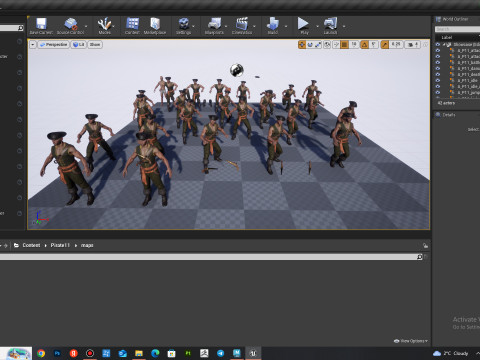Screen dimensions: 480x360
Task: Toggle scale snapping in the viewport toolbar
Action: (x=385, y=44)
